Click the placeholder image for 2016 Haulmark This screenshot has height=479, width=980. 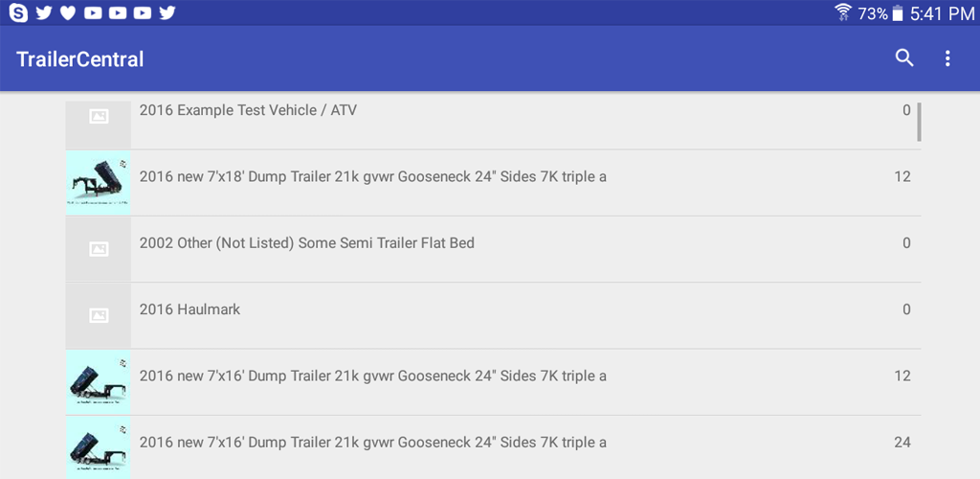tap(99, 316)
